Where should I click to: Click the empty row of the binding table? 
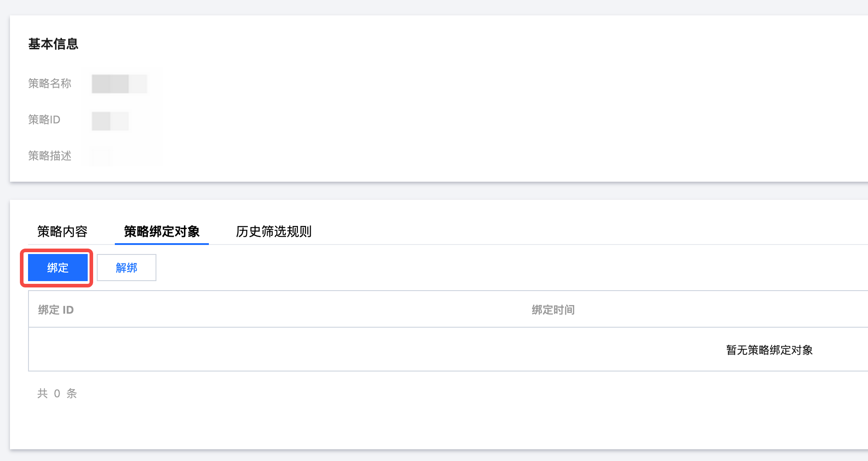click(362, 349)
